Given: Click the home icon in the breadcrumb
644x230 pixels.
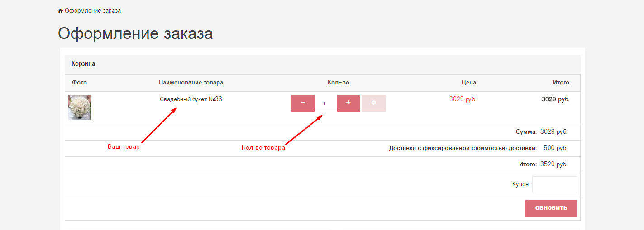Looking at the screenshot, I should pyautogui.click(x=60, y=10).
